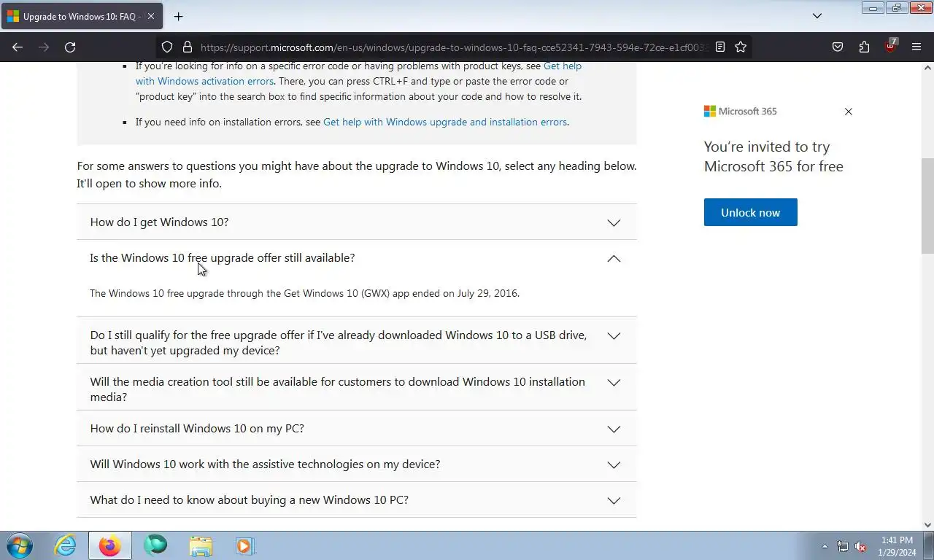Toggle reader view icon in address bar
Screen dimensions: 934x560
click(720, 47)
